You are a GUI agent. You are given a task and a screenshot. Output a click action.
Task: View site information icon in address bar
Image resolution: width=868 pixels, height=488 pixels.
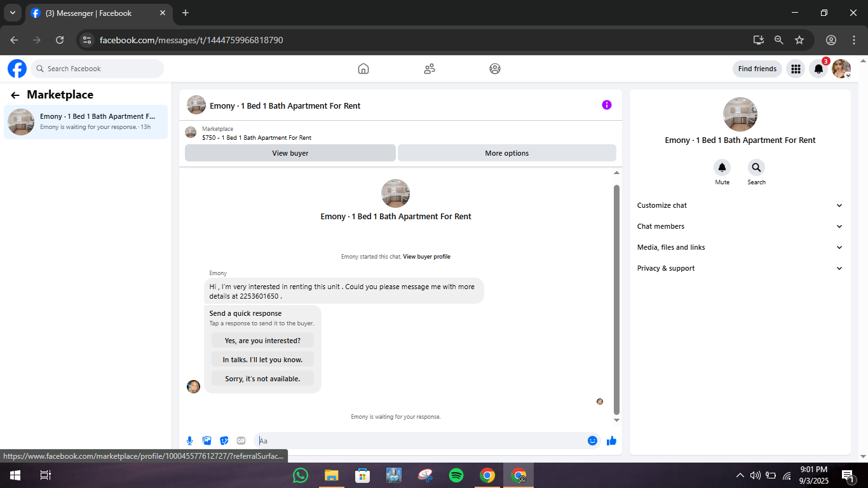point(88,40)
